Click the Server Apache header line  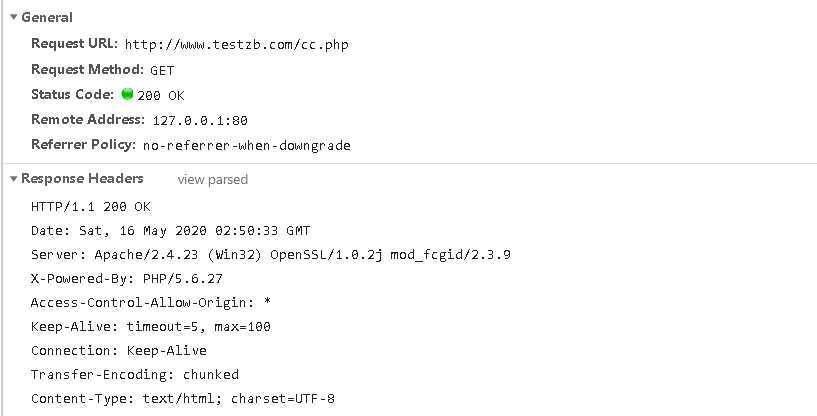point(271,255)
